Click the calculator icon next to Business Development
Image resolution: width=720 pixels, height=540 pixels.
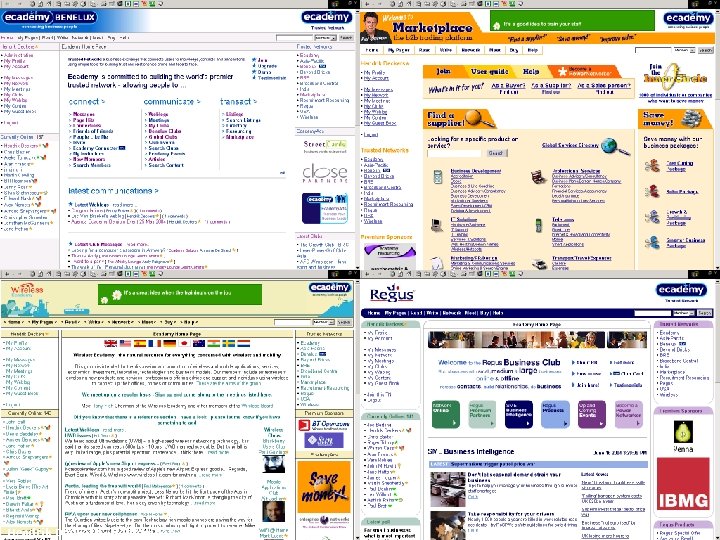pos(438,177)
